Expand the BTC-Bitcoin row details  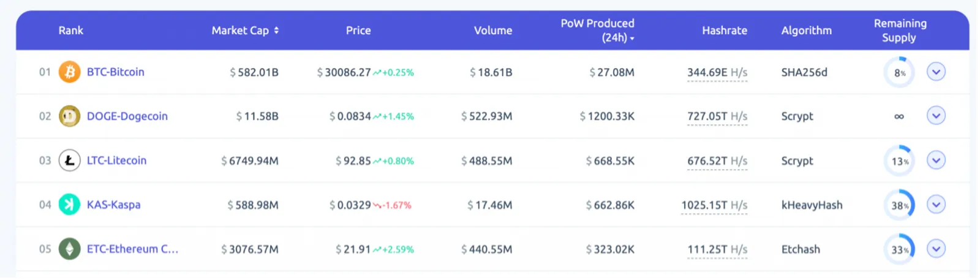(936, 72)
